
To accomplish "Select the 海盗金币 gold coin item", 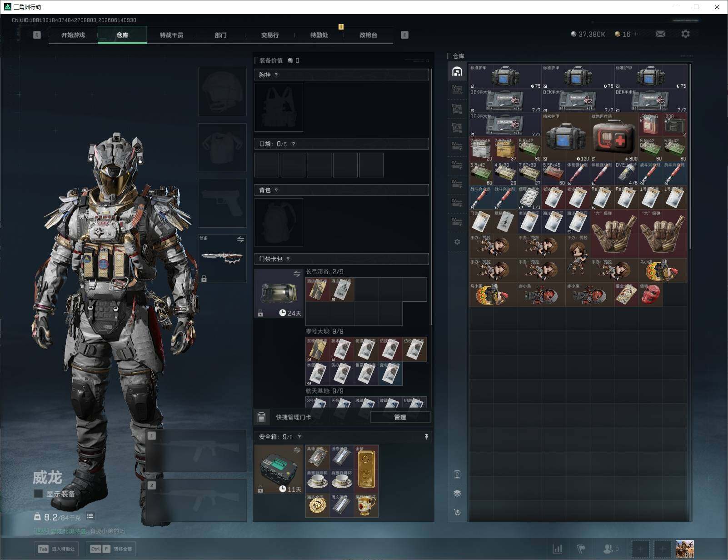I will tap(317, 505).
